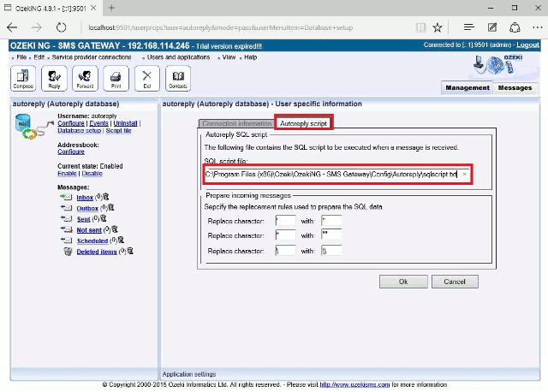Open the browser Share icon
The width and height of the screenshot is (548, 392).
515,27
